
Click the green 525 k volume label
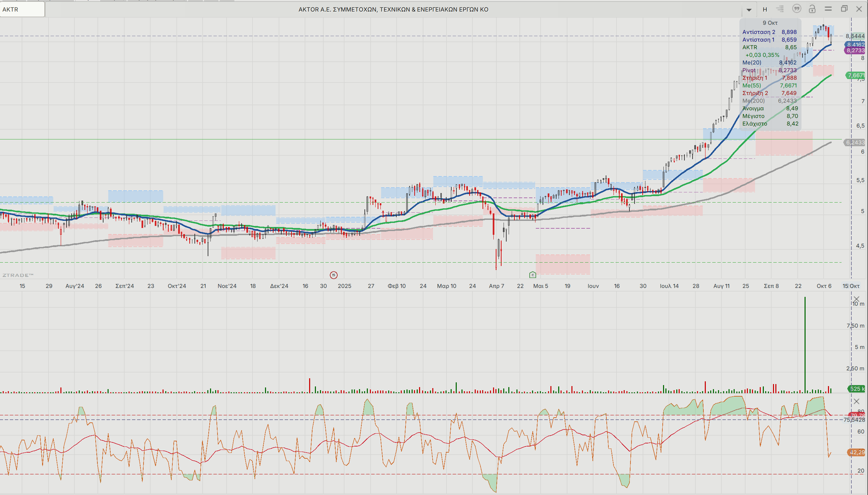(x=856, y=388)
